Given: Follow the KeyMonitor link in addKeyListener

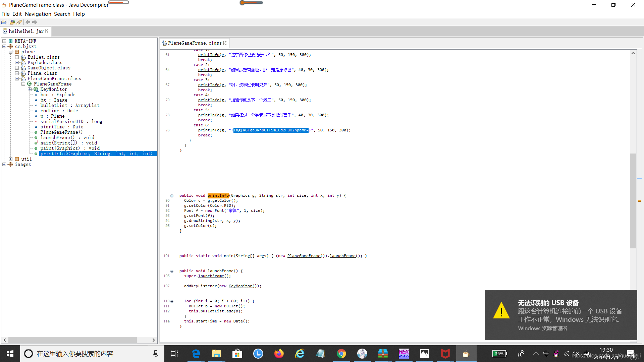Looking at the screenshot, I should click(240, 286).
